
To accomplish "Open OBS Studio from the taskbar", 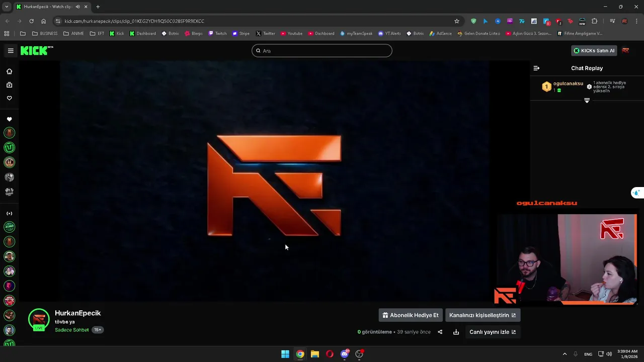I will [x=359, y=354].
